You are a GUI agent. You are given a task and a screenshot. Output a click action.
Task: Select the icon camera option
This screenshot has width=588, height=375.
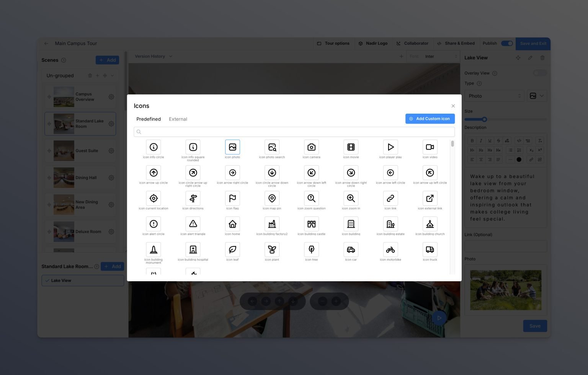click(x=311, y=147)
